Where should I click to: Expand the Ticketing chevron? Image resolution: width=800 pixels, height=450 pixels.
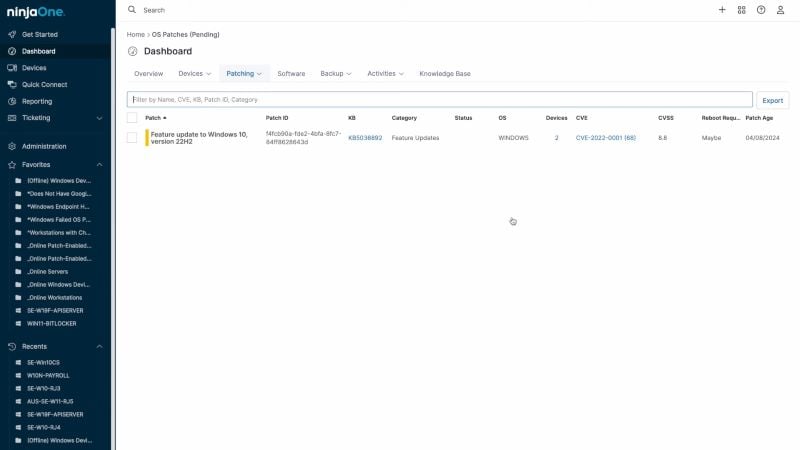click(99, 118)
